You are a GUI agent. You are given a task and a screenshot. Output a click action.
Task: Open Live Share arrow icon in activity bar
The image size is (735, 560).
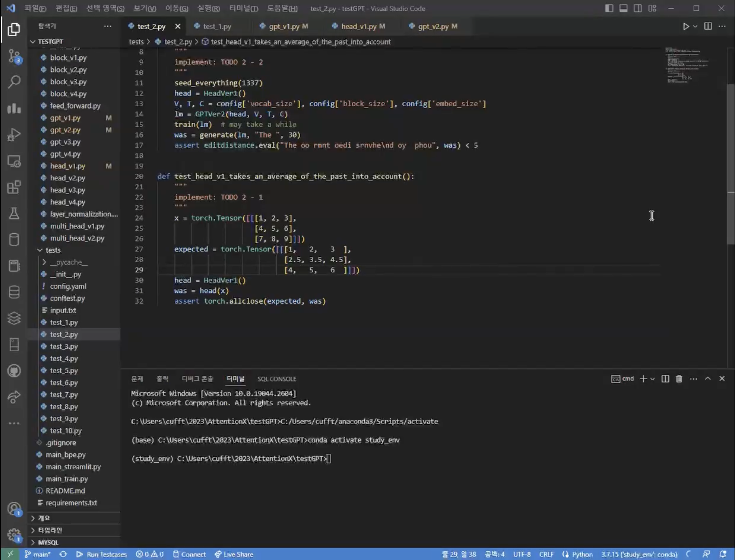[x=14, y=397]
